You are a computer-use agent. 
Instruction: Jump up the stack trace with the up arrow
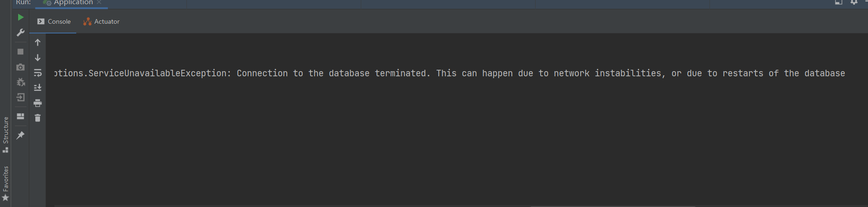[x=38, y=42]
